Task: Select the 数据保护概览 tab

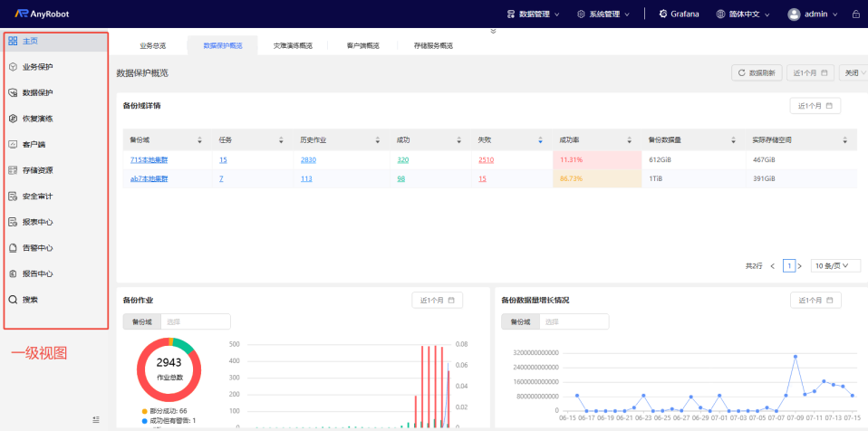Action: (223, 46)
